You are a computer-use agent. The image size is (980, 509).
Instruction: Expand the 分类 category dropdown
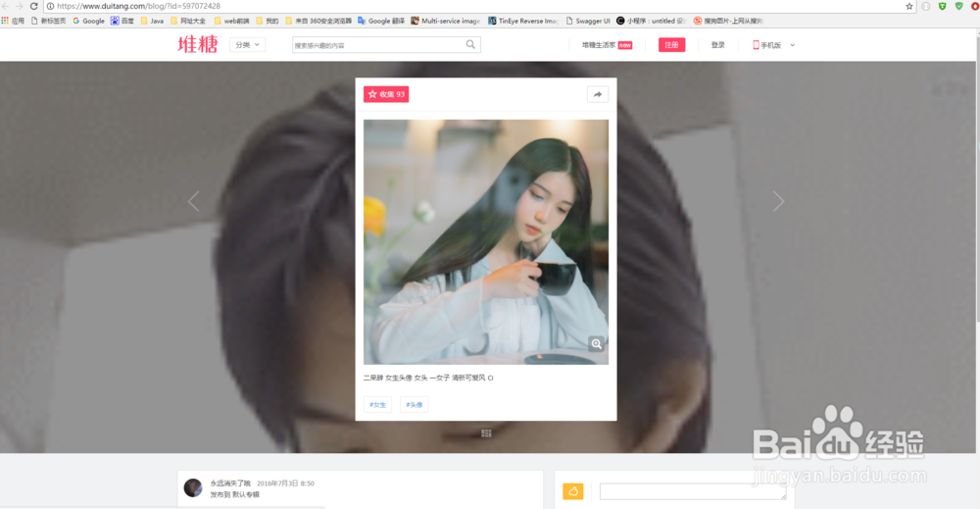coord(248,44)
